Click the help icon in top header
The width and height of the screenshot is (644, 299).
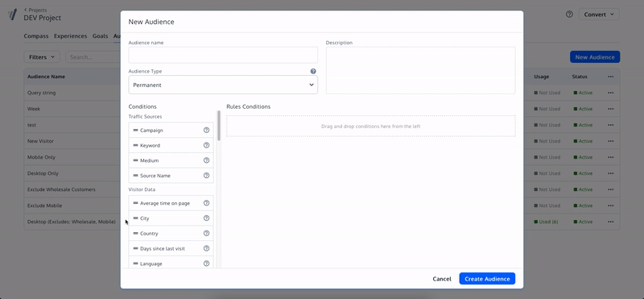coord(569,15)
